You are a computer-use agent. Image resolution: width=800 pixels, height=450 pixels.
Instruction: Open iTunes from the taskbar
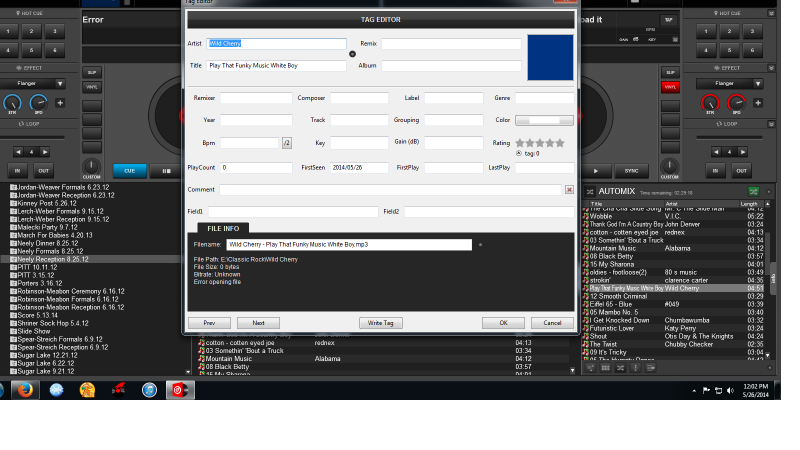(x=149, y=390)
